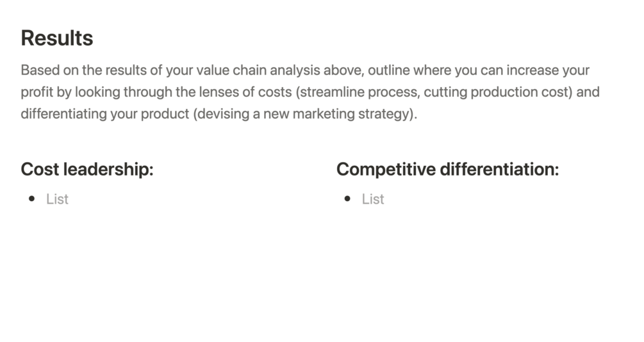The width and height of the screenshot is (644, 342).
Task: Click the List placeholder under Cost leadership
Action: 57,199
